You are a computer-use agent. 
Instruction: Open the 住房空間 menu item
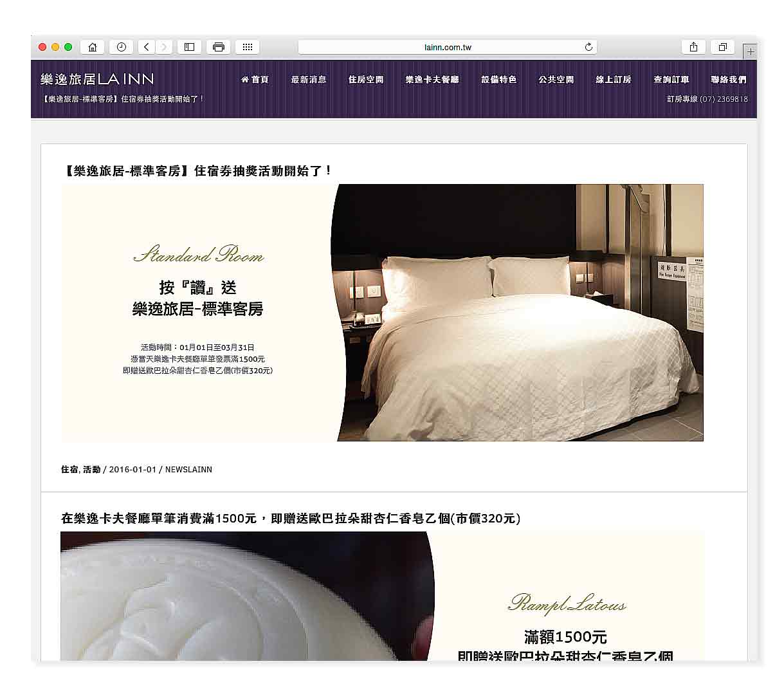click(x=366, y=80)
